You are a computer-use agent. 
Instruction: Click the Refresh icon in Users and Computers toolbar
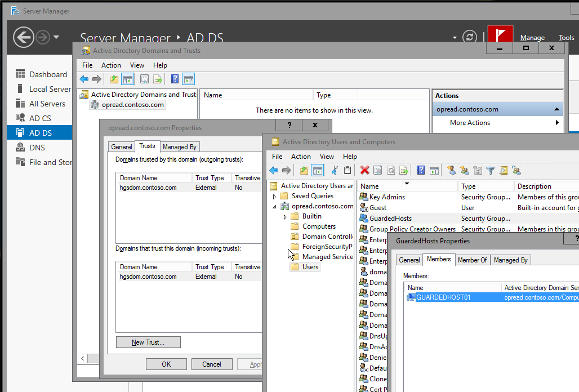point(390,170)
